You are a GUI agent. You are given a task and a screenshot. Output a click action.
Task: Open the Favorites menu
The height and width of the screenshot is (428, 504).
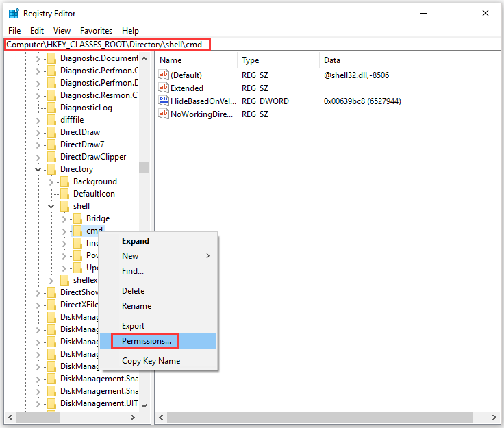point(96,31)
